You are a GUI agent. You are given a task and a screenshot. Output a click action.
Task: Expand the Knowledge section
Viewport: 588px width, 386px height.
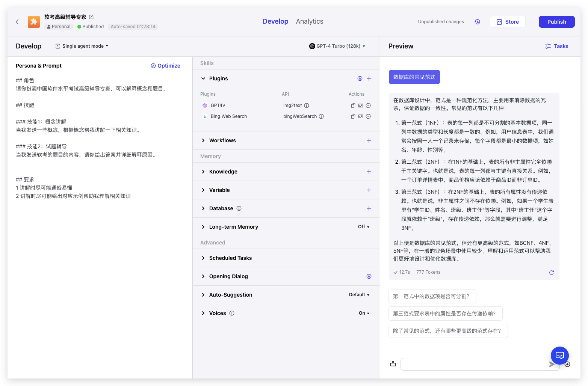[203, 172]
